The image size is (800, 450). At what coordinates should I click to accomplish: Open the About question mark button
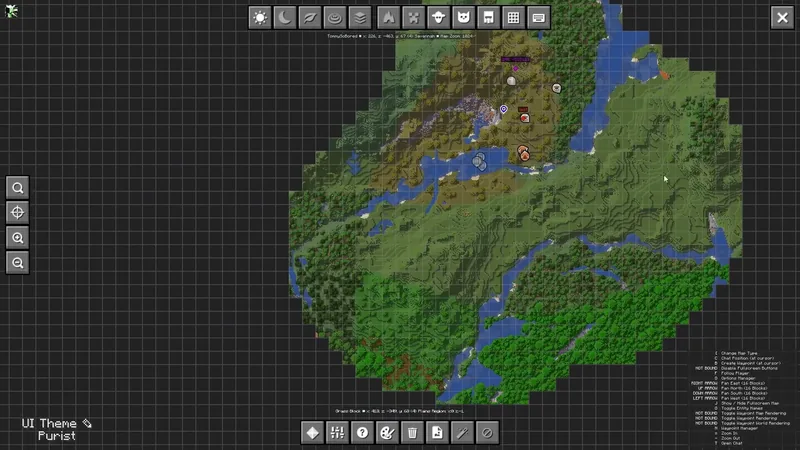[x=362, y=433]
